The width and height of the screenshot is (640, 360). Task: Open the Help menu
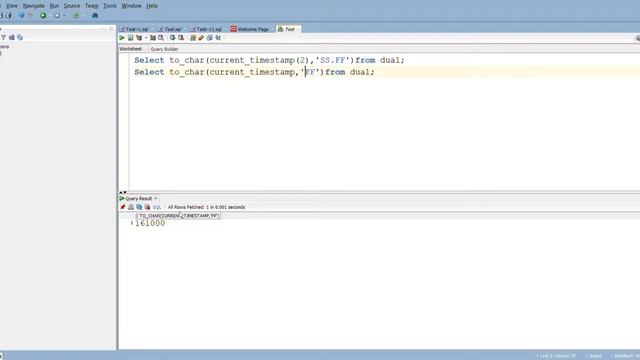click(x=152, y=6)
